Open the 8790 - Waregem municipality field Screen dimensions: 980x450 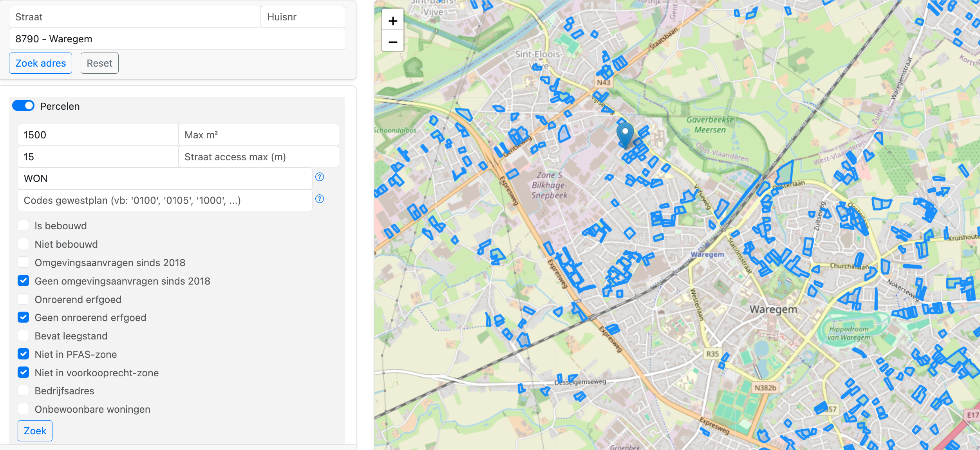pos(177,39)
